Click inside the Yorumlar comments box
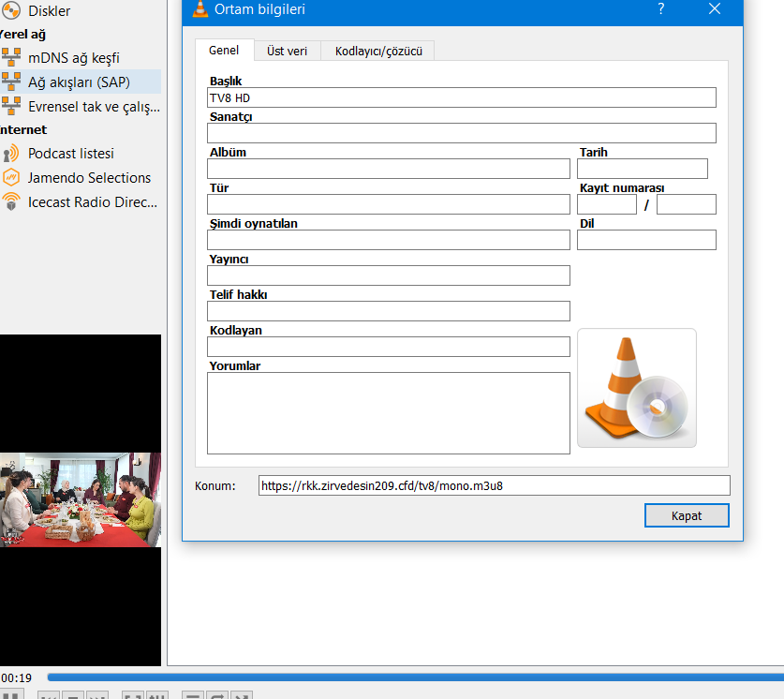784x699 pixels. (388, 413)
